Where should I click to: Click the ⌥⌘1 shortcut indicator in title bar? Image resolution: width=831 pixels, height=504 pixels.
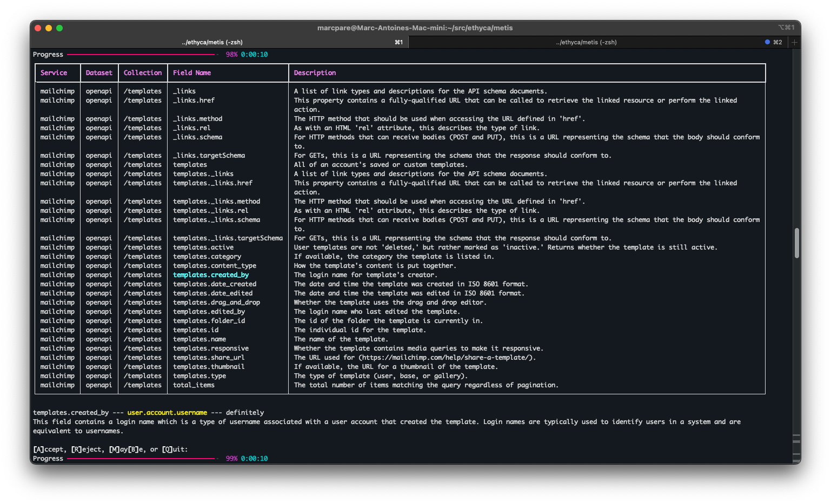[x=786, y=28]
